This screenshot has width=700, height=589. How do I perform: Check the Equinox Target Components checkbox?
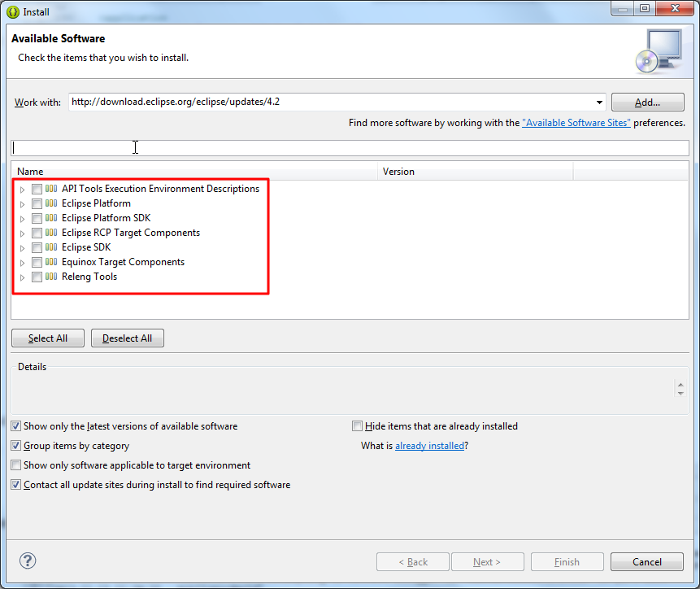pos(37,262)
